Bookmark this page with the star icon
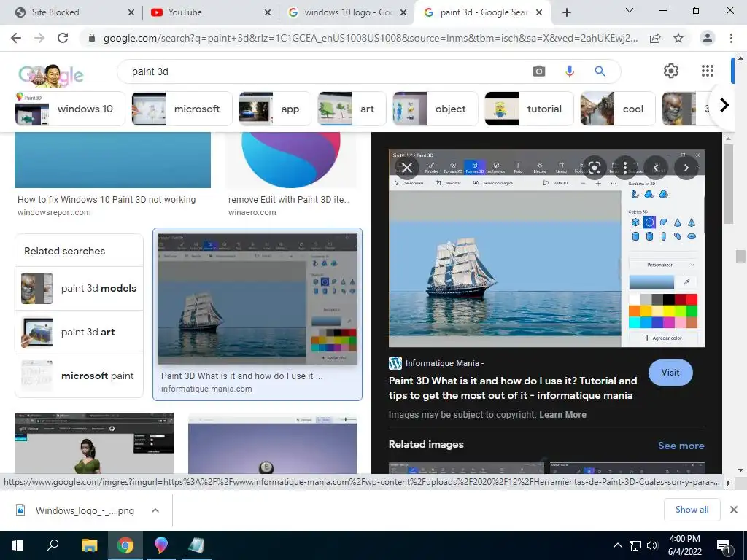 (x=678, y=38)
